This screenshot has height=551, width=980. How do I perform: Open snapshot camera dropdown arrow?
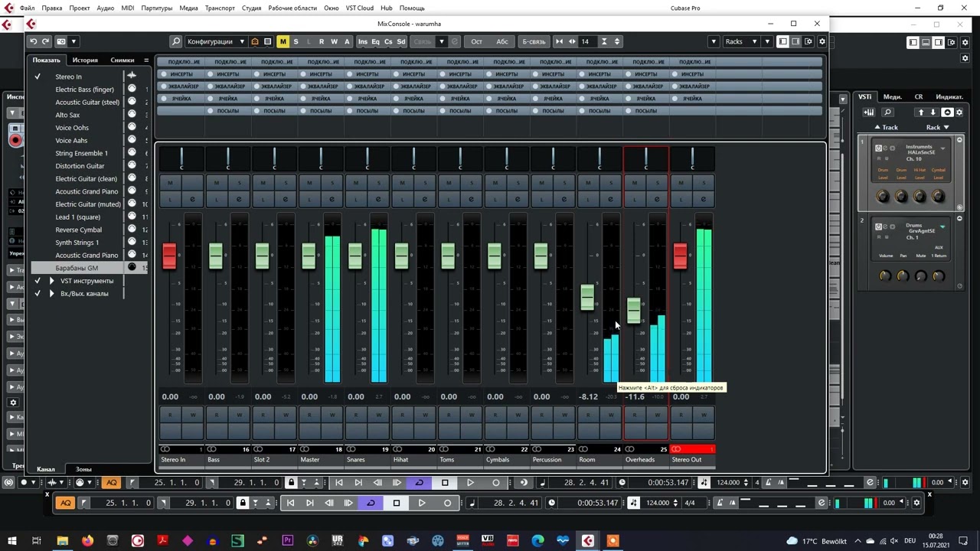tap(73, 41)
